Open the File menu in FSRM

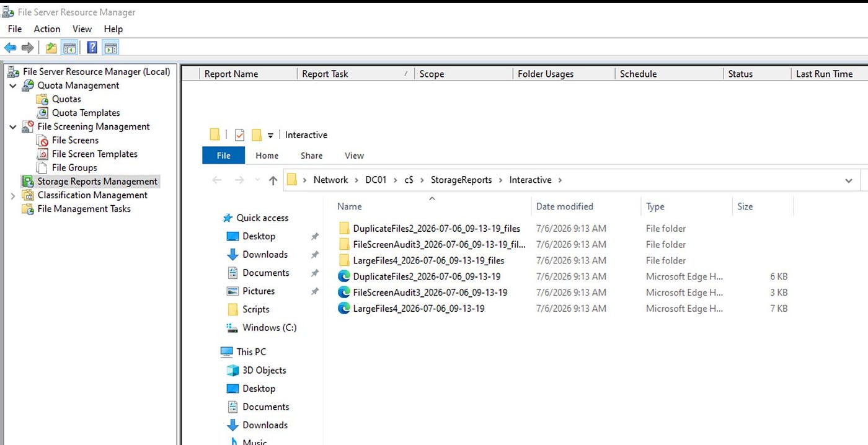pos(15,29)
